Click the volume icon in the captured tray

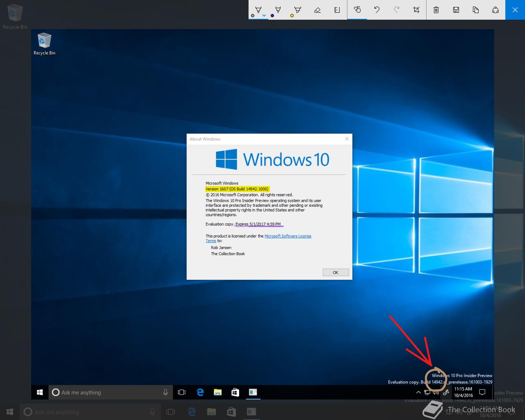click(x=436, y=393)
